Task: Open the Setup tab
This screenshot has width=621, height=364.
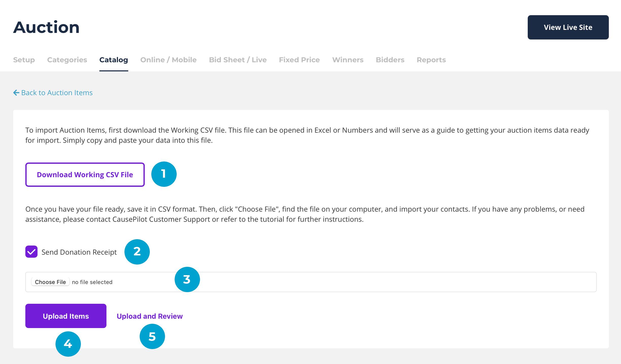Action: pos(24,60)
